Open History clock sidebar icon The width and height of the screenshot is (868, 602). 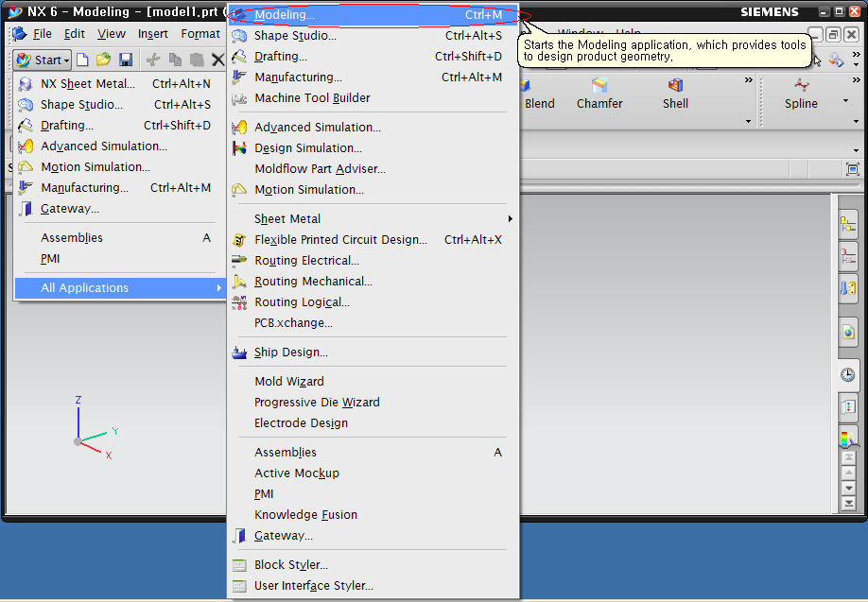point(847,374)
